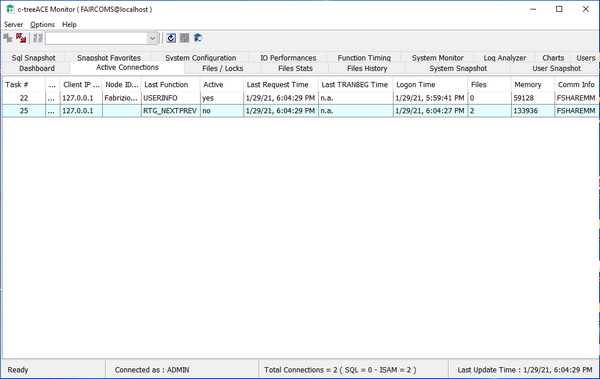The width and height of the screenshot is (600, 379).
Task: Click the Client IP column header
Action: point(81,85)
